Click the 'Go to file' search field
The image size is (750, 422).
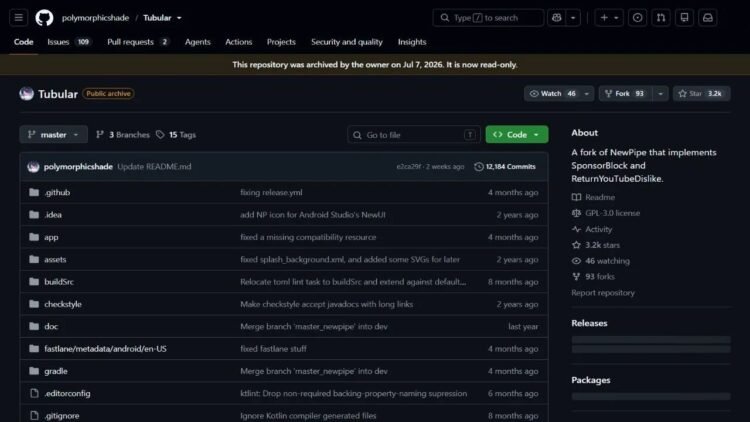[414, 135]
